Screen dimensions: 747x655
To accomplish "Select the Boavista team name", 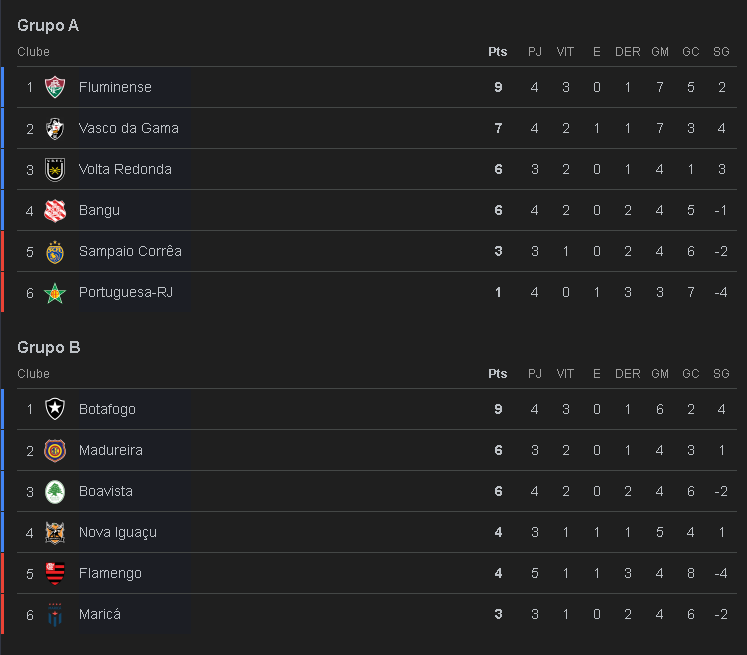I will tap(105, 491).
